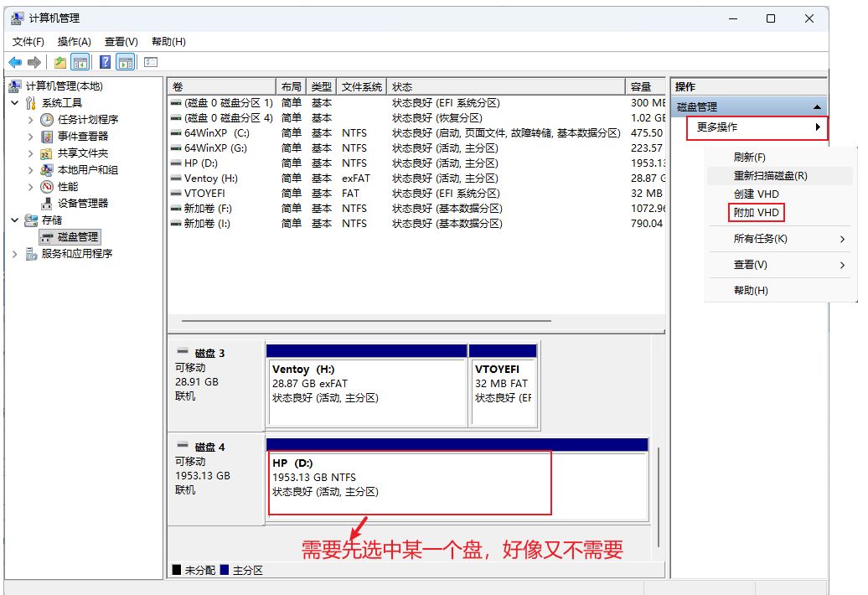Image resolution: width=868 pixels, height=595 pixels.
Task: Select 设备管理器 in the tree
Action: [83, 203]
